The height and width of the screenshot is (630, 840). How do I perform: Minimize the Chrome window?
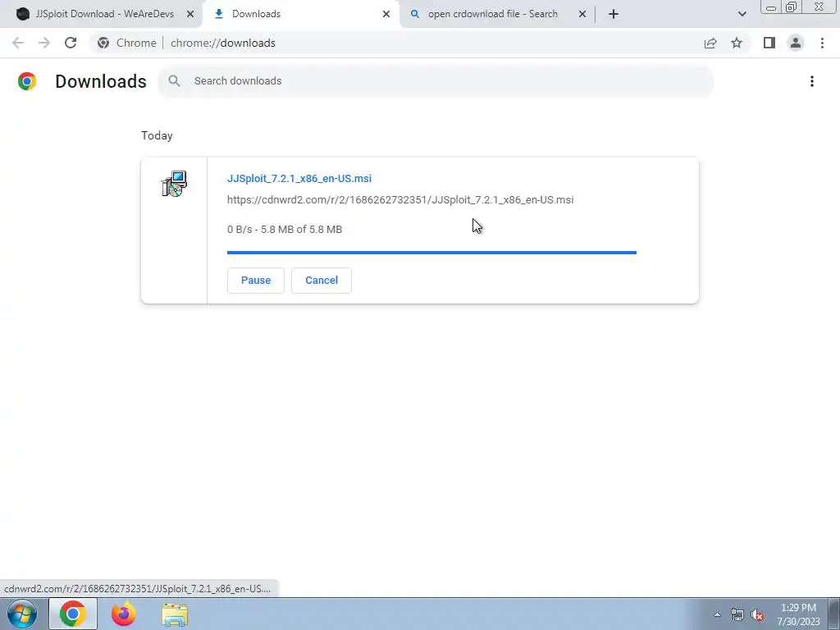(x=771, y=7)
